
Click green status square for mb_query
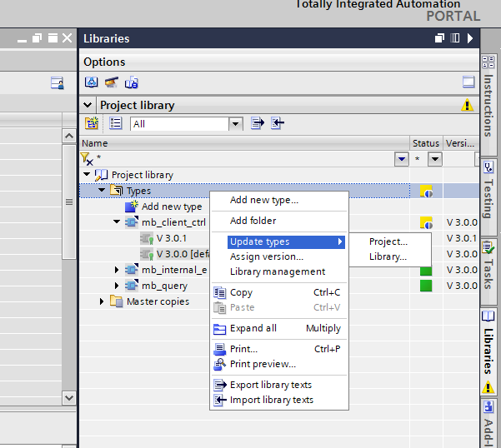[426, 286]
